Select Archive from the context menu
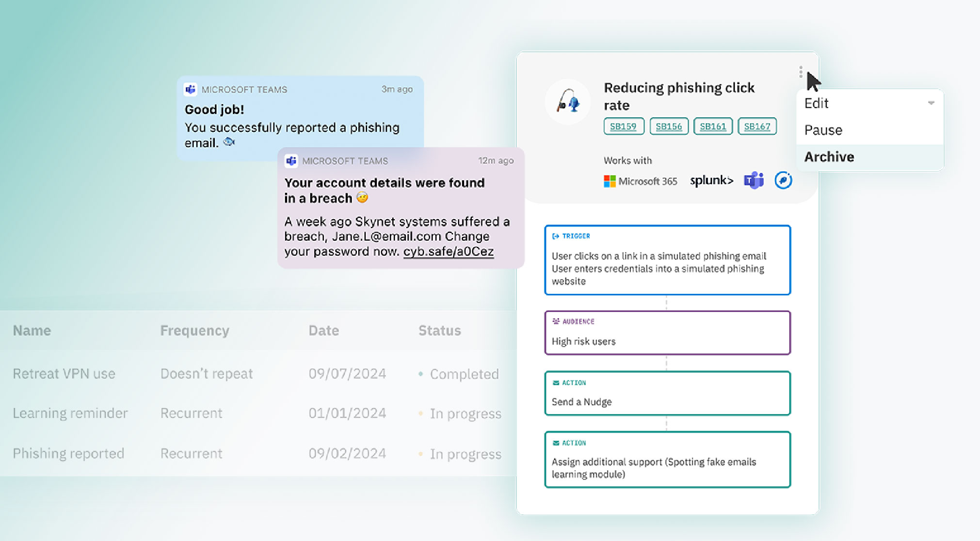This screenshot has width=980, height=541. [829, 157]
